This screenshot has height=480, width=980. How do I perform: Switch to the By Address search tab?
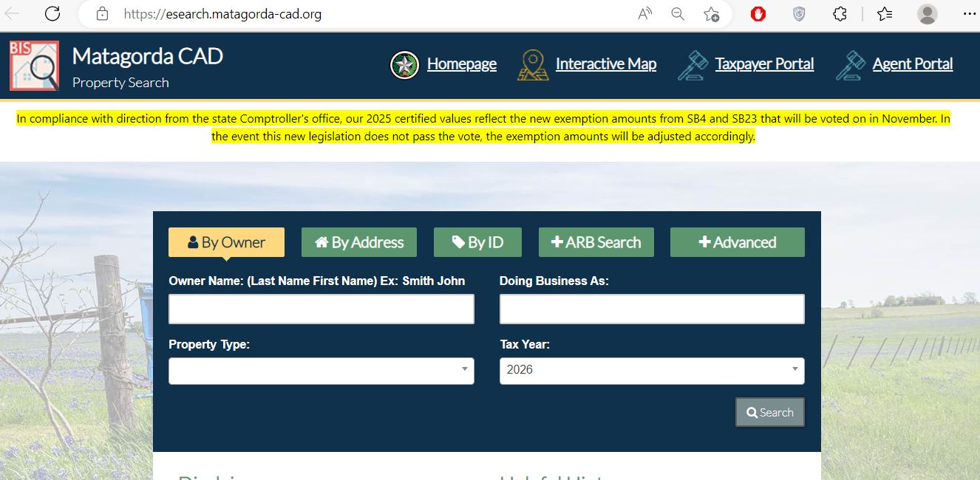[x=359, y=242]
